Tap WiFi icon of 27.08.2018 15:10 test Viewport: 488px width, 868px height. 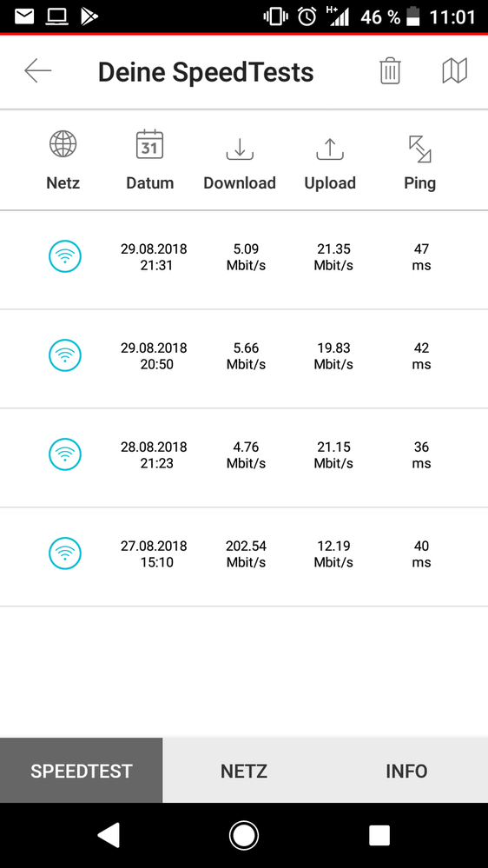pyautogui.click(x=65, y=553)
